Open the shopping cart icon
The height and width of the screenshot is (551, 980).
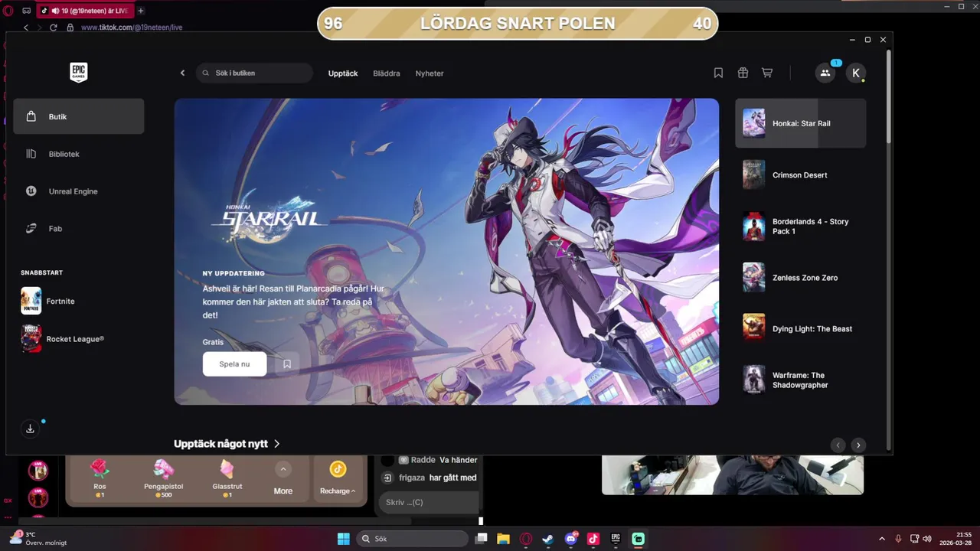click(x=767, y=73)
